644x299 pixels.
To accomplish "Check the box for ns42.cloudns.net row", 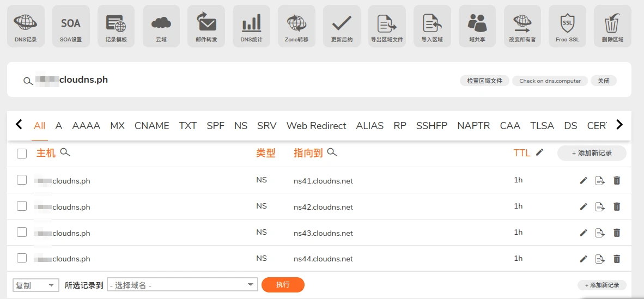I will click(x=22, y=206).
